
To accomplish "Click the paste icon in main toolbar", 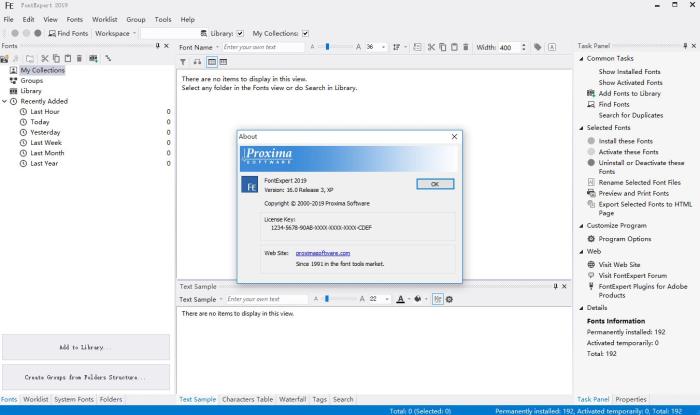I will (454, 47).
